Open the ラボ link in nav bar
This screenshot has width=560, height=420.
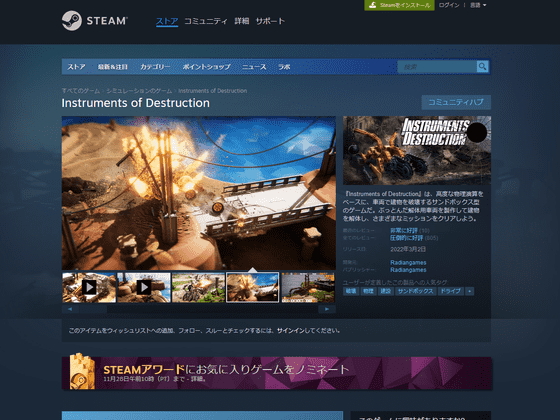[284, 67]
